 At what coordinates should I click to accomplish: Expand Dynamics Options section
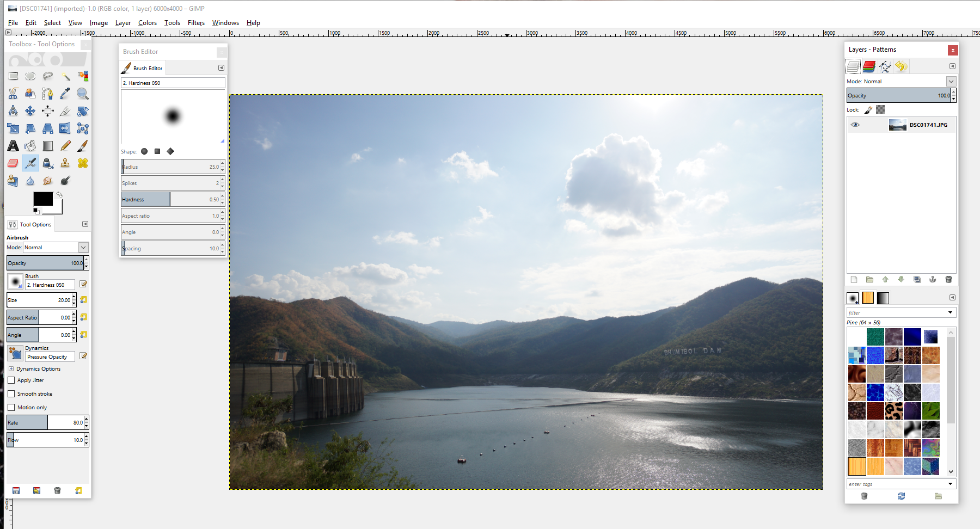[11, 369]
